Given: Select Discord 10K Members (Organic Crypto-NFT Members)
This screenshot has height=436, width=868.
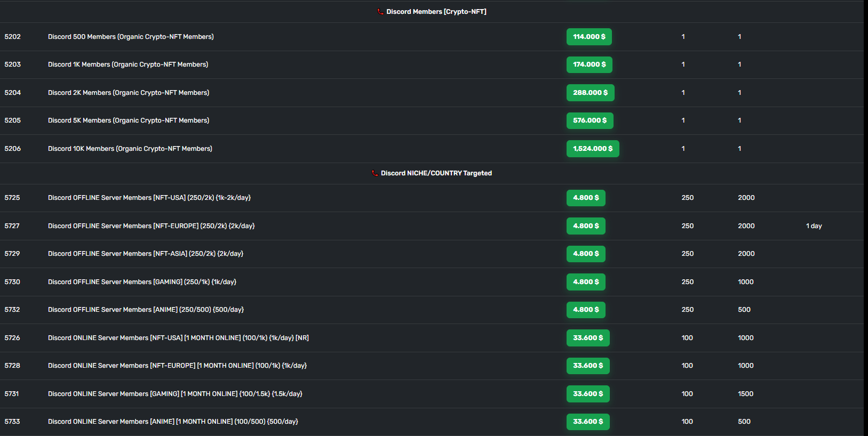Looking at the screenshot, I should [x=130, y=149].
